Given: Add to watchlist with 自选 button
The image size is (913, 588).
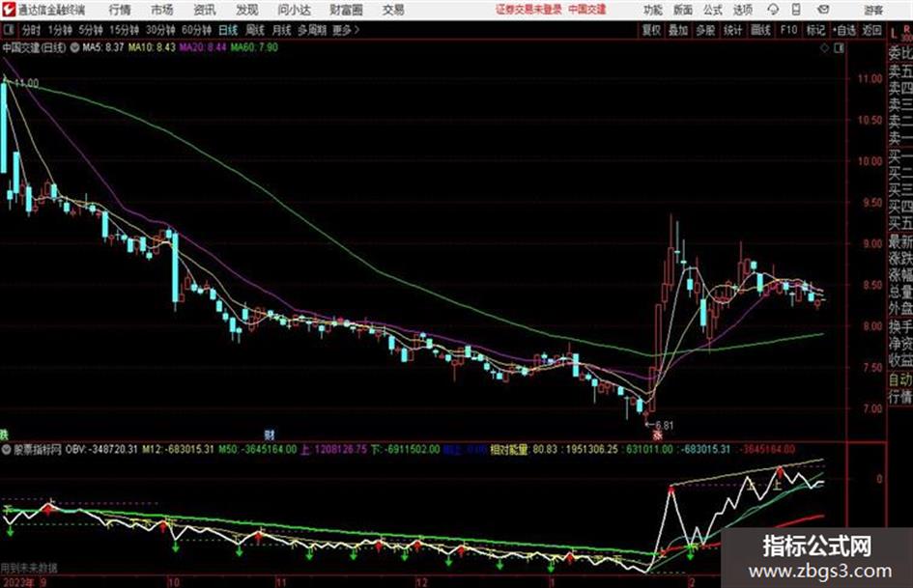Looking at the screenshot, I should pyautogui.click(x=843, y=30).
